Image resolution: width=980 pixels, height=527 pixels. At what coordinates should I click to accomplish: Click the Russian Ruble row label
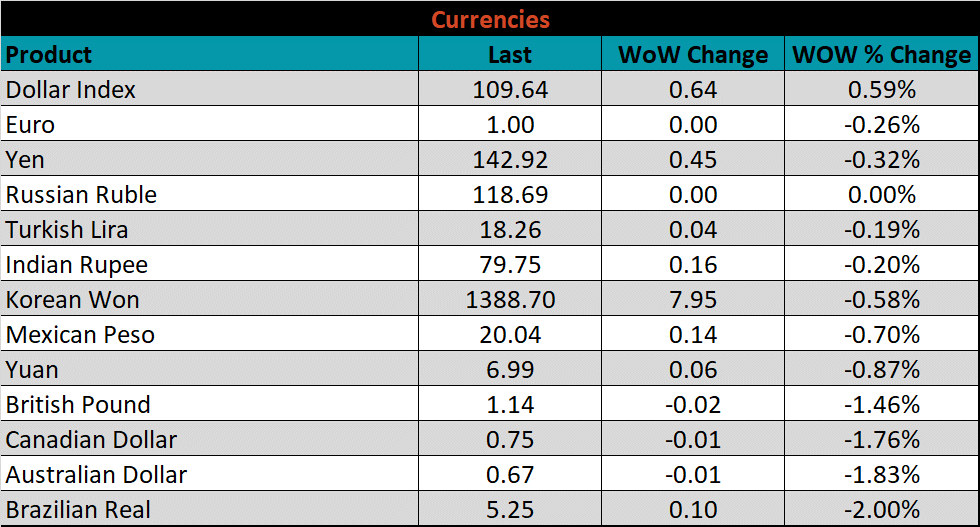[x=81, y=195]
